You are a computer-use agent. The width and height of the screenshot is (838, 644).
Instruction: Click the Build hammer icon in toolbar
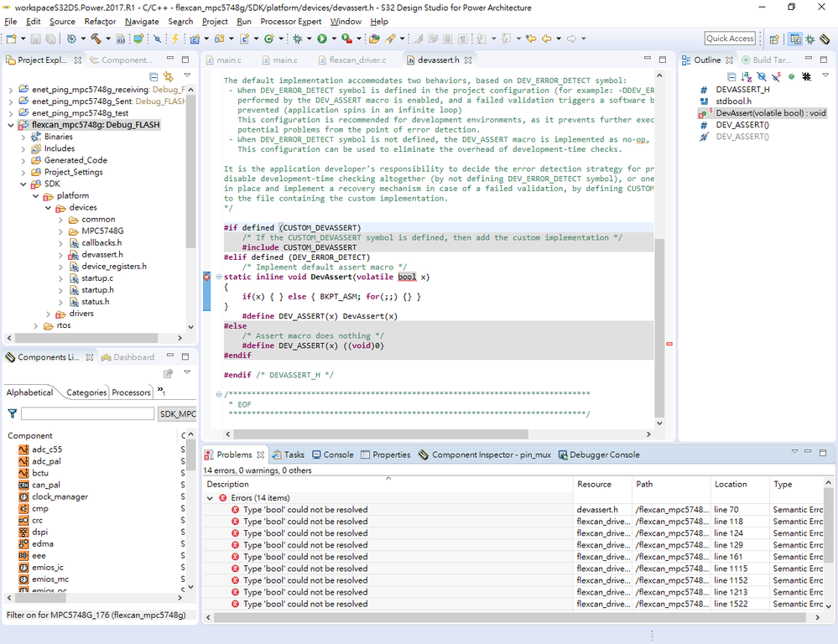(x=96, y=39)
